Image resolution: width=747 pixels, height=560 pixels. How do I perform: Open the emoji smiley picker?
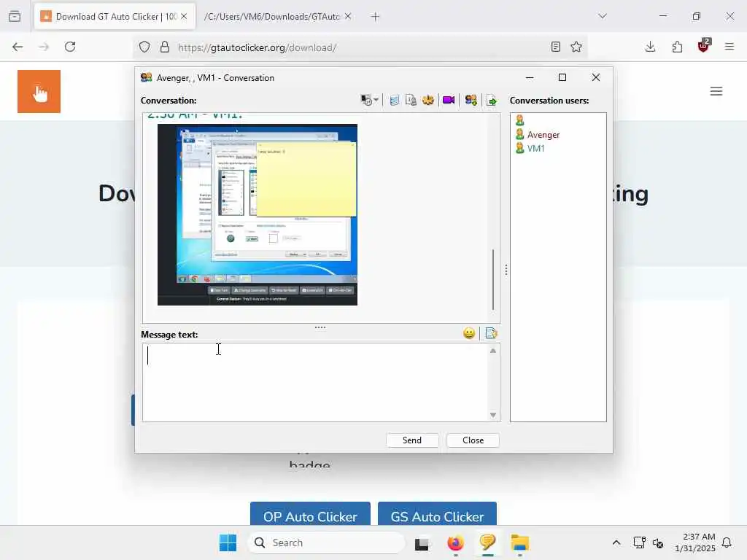click(x=469, y=333)
